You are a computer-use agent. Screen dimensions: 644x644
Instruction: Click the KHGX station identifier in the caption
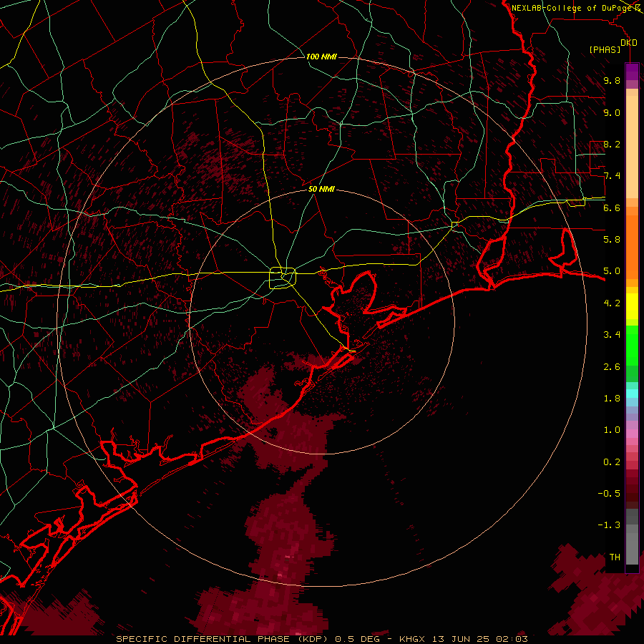pos(412,639)
